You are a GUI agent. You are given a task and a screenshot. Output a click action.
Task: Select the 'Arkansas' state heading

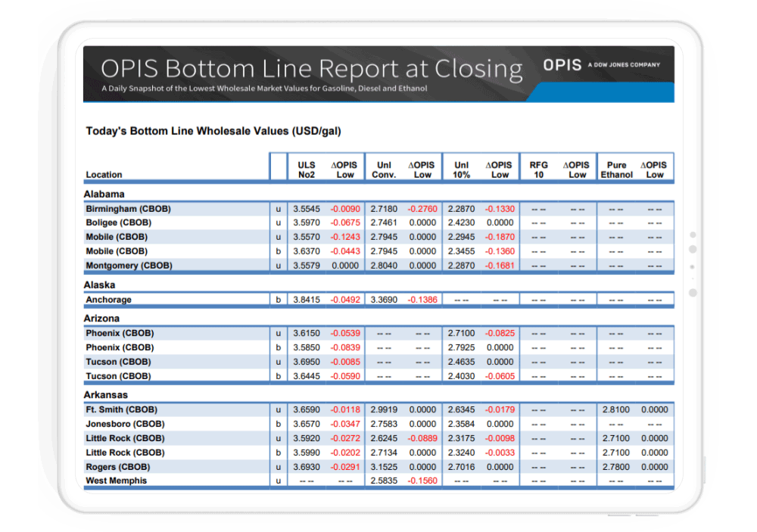[106, 395]
